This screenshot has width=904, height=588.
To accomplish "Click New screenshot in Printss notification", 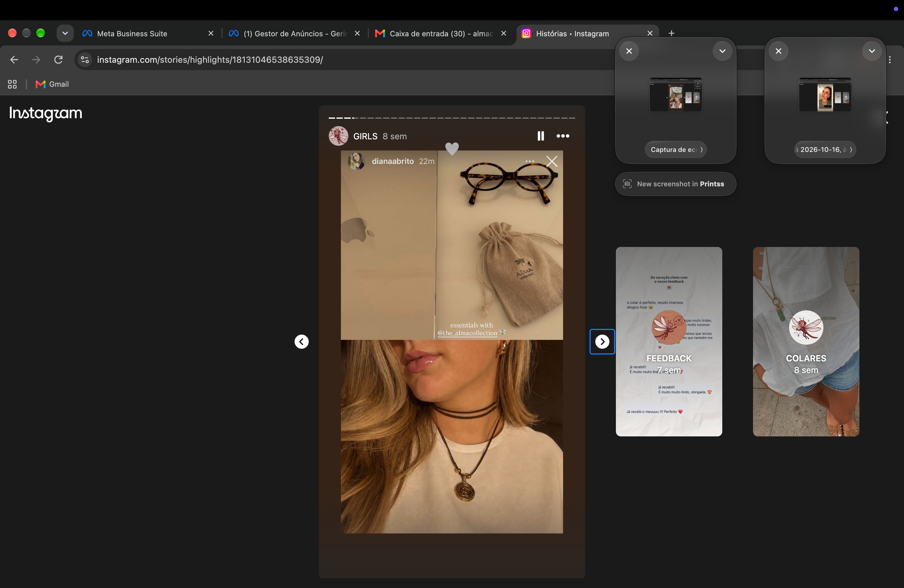I will (676, 184).
